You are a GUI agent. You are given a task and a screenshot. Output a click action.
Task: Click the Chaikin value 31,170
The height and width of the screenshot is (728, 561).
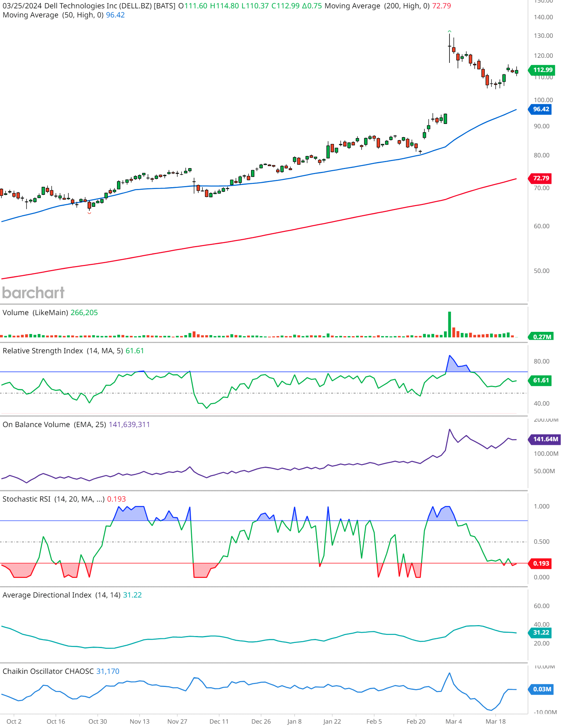tap(108, 671)
